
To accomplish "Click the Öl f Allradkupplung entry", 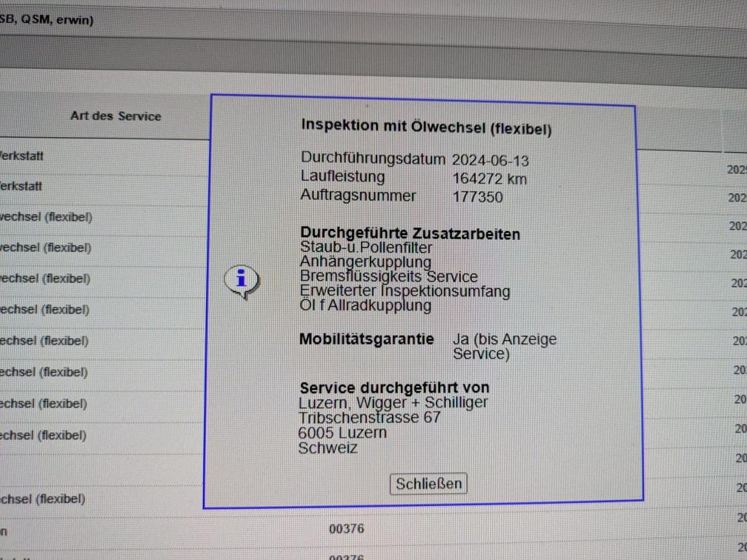I will [x=365, y=305].
